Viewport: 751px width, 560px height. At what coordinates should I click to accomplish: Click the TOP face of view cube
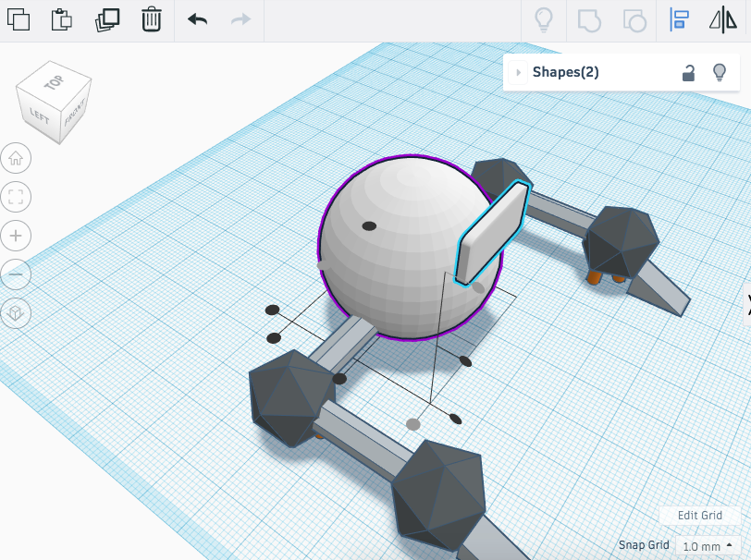pyautogui.click(x=54, y=82)
